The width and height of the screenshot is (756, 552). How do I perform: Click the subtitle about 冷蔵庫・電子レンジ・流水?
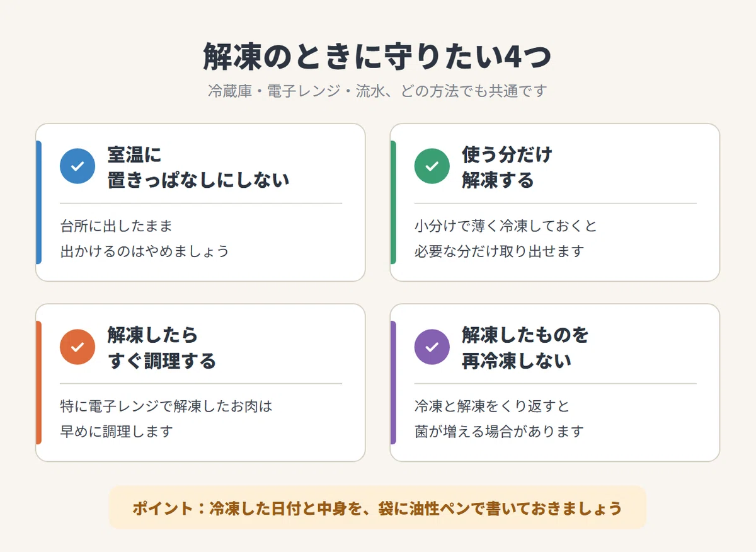tap(377, 91)
